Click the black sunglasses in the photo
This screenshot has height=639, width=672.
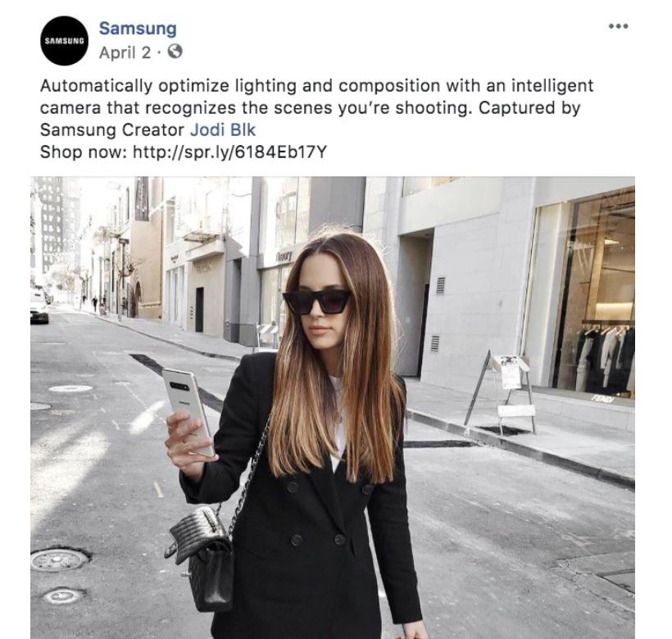[x=316, y=301]
